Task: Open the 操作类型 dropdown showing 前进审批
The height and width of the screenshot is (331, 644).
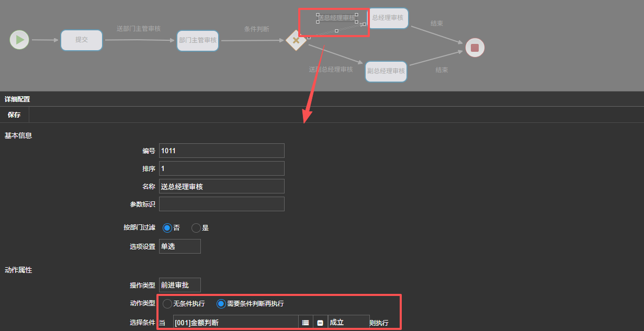Action: (x=179, y=285)
